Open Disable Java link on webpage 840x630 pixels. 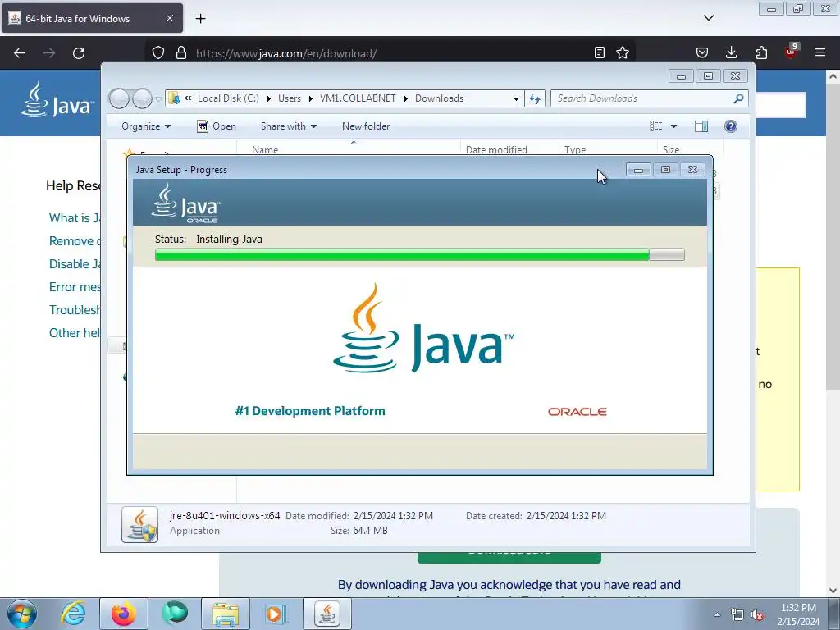click(75, 264)
